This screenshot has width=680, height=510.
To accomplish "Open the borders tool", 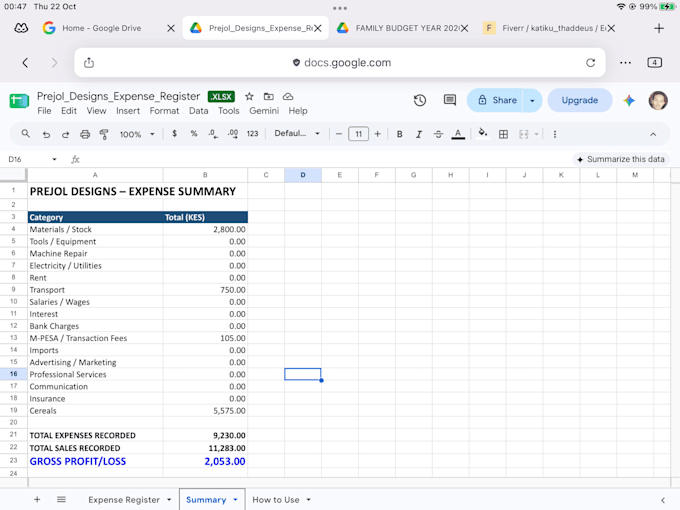I will pos(503,134).
